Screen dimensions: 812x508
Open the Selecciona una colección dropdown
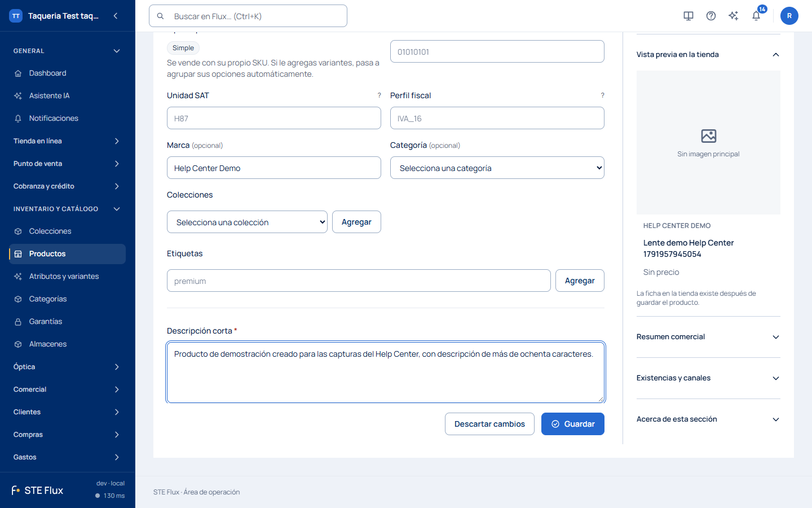coord(247,222)
